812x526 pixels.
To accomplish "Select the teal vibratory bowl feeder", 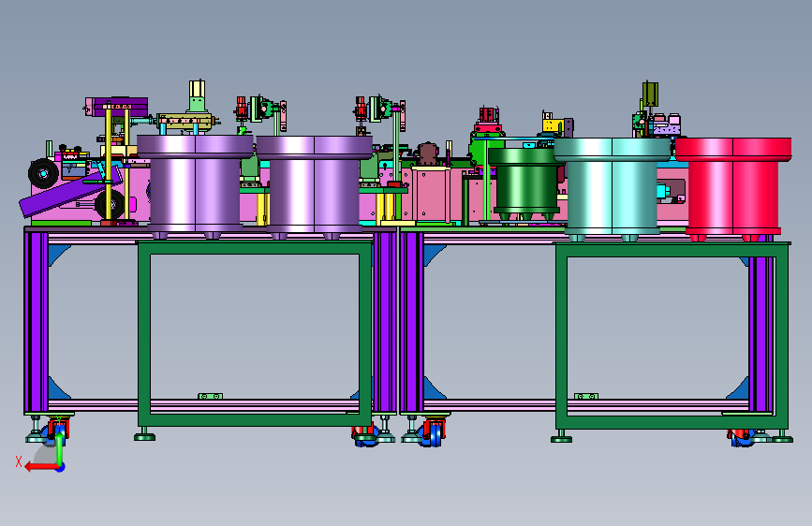I will click(612, 188).
